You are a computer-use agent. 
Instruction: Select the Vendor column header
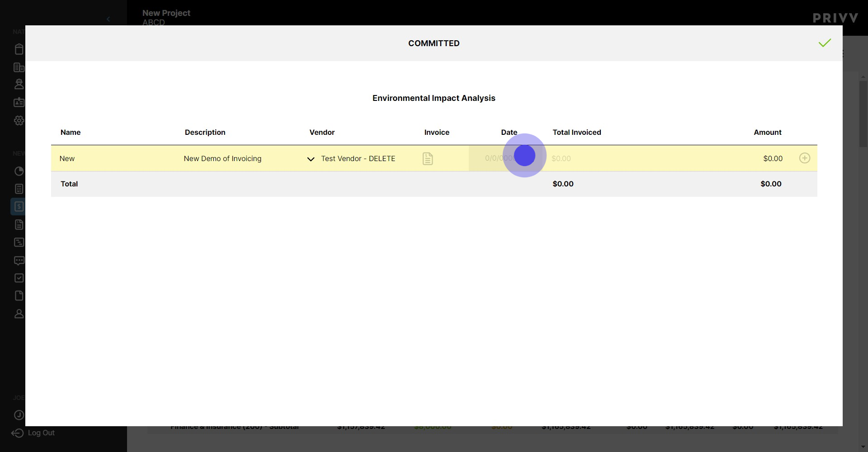(x=322, y=132)
